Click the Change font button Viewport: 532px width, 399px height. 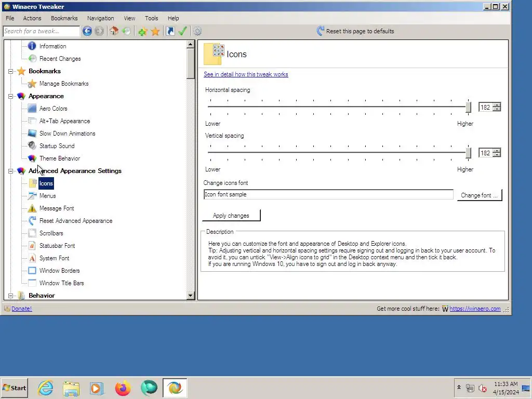click(479, 195)
